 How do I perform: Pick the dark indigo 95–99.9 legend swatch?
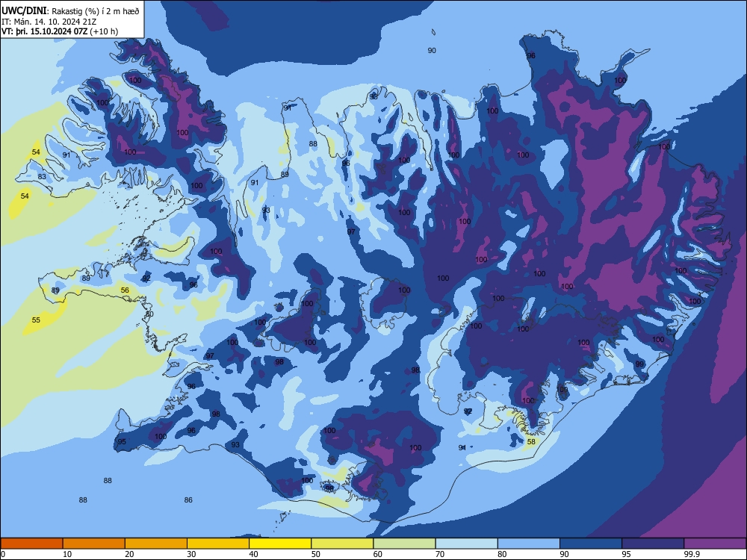(x=653, y=544)
